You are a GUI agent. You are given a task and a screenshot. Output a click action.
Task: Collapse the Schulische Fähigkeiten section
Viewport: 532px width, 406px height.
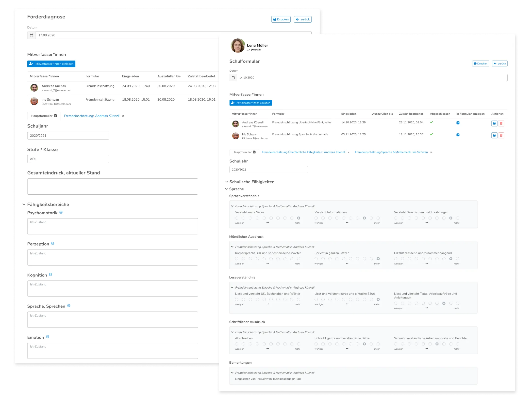[226, 182]
